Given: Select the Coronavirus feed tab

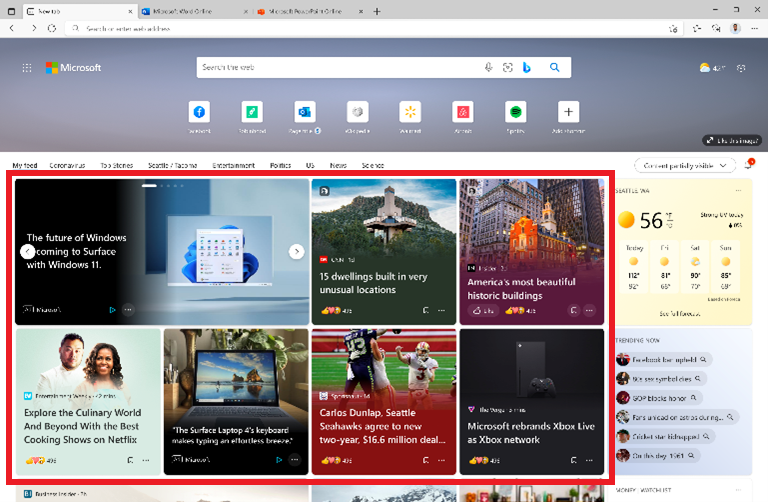Looking at the screenshot, I should pyautogui.click(x=68, y=166).
